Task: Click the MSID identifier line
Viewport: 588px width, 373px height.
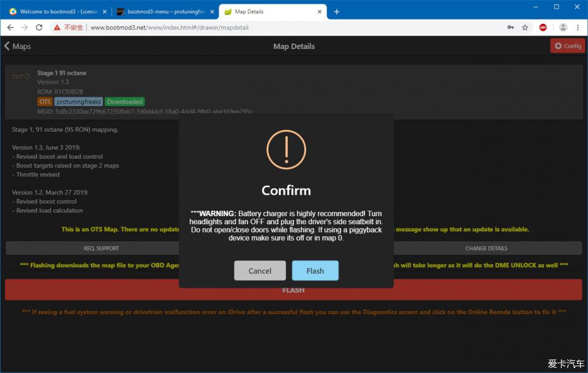Action: [145, 111]
